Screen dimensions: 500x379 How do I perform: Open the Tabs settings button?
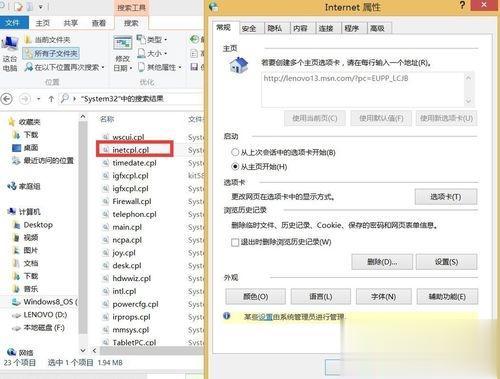(446, 197)
